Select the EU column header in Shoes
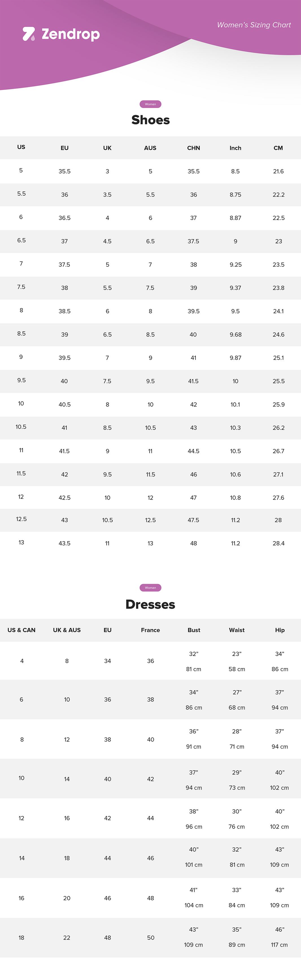 click(x=65, y=148)
